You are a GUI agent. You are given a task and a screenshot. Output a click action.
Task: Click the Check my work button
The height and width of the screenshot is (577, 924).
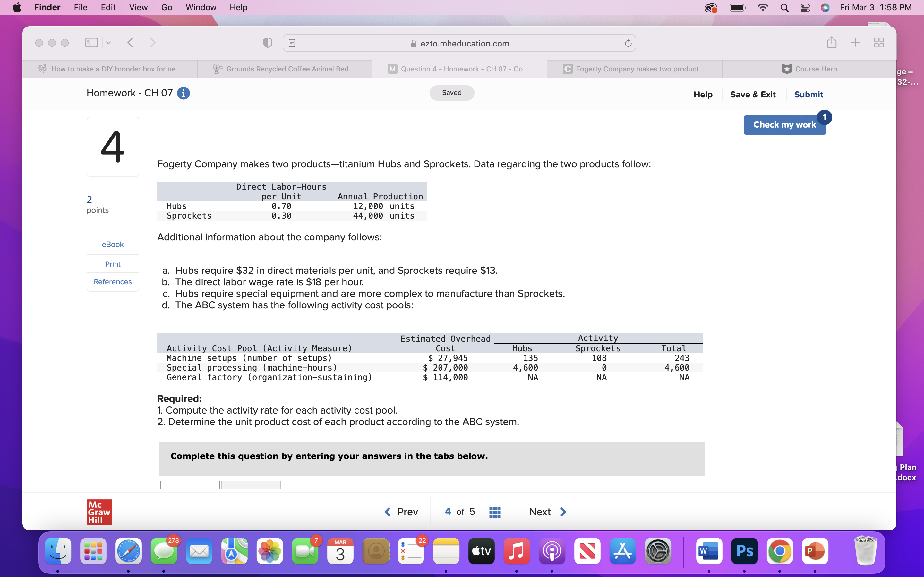(x=784, y=124)
